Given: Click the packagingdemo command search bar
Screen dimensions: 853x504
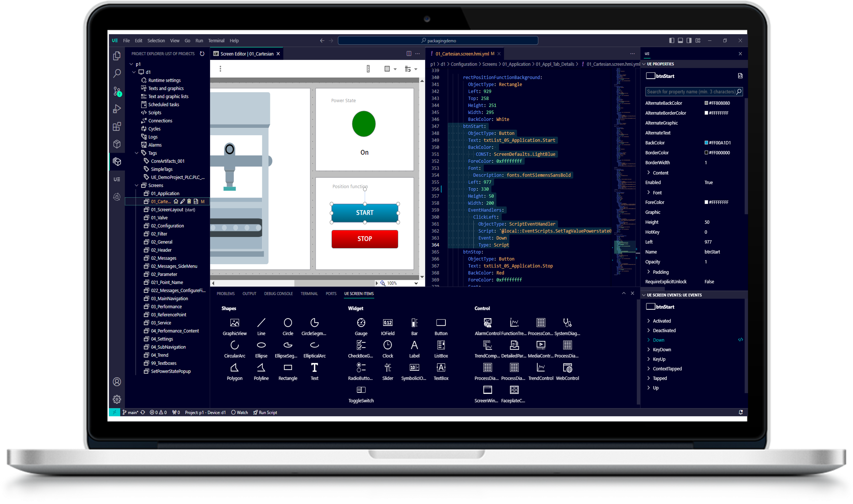Looking at the screenshot, I should coord(438,40).
